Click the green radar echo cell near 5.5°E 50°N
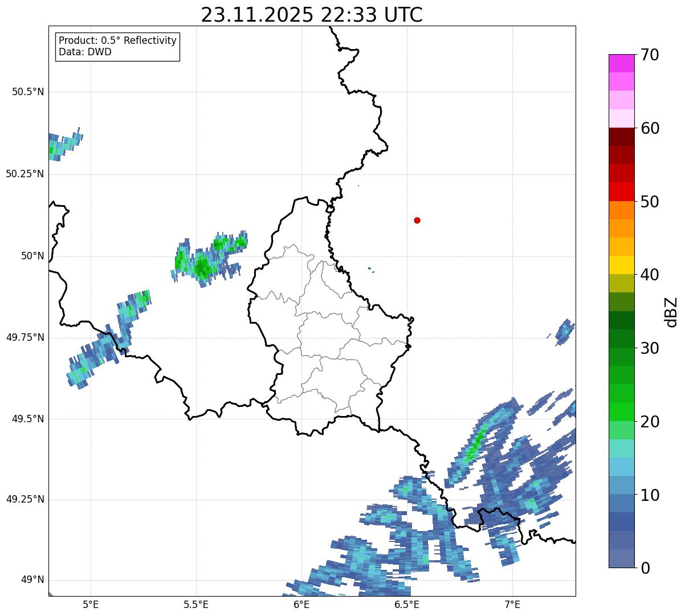The height and width of the screenshot is (616, 685). point(201,267)
